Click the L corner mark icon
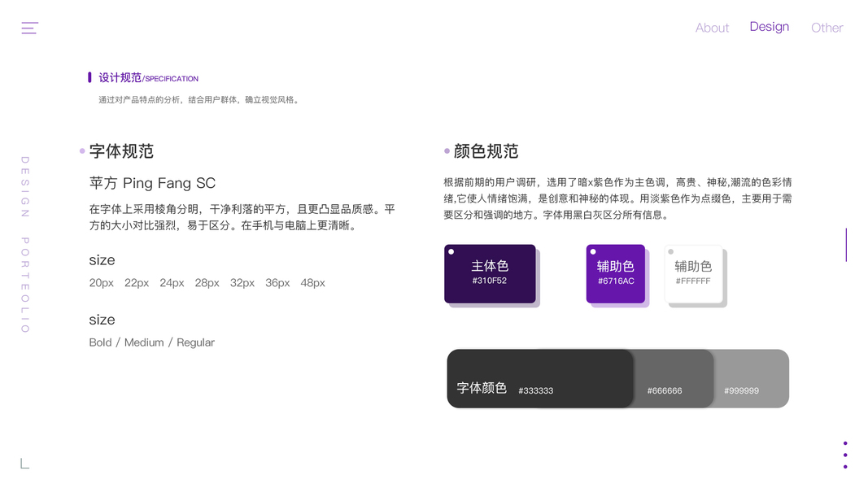Viewport: 868px width, 488px height. 25,463
